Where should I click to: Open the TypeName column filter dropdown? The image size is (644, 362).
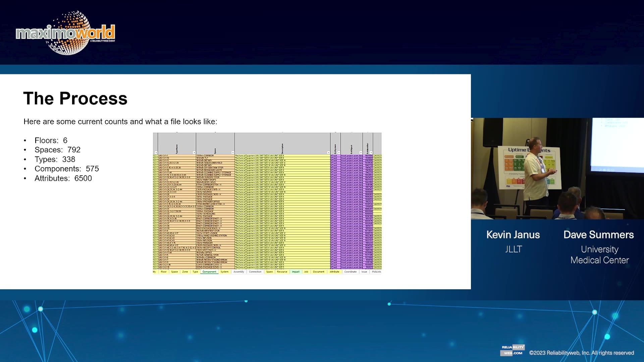tap(195, 152)
